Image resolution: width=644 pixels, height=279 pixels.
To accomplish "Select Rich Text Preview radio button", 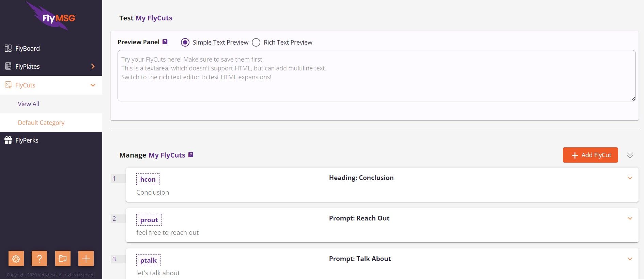I will click(x=256, y=42).
